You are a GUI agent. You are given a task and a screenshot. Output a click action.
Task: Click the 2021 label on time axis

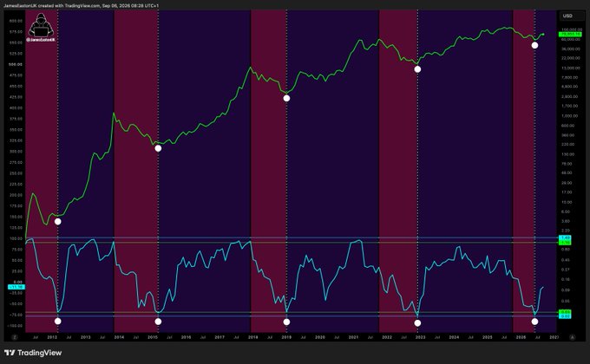(353, 337)
